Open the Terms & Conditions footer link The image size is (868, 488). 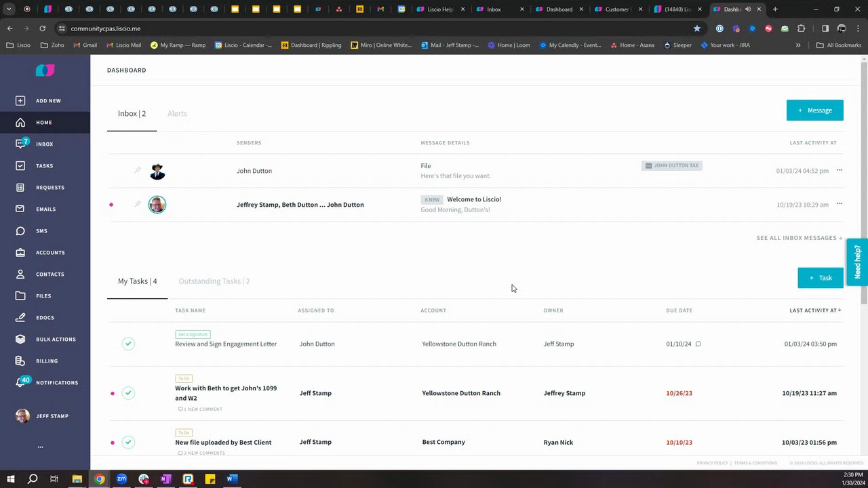tap(755, 463)
